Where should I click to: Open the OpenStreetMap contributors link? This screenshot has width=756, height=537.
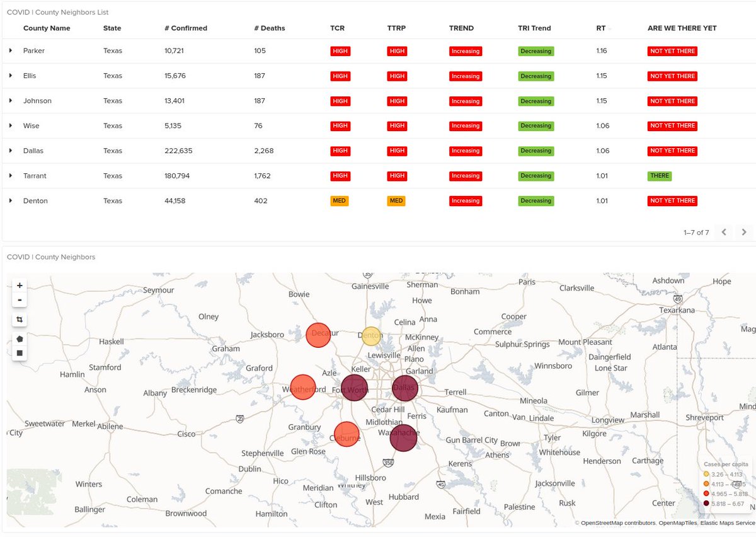617,523
